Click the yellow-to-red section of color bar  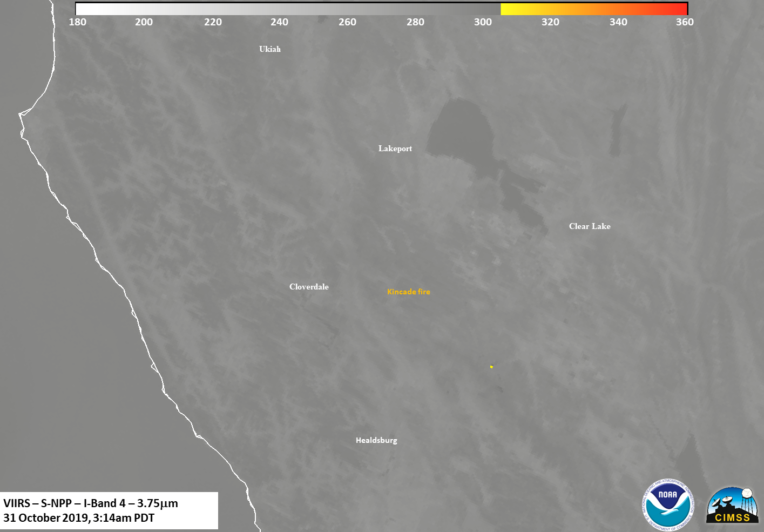coord(594,9)
